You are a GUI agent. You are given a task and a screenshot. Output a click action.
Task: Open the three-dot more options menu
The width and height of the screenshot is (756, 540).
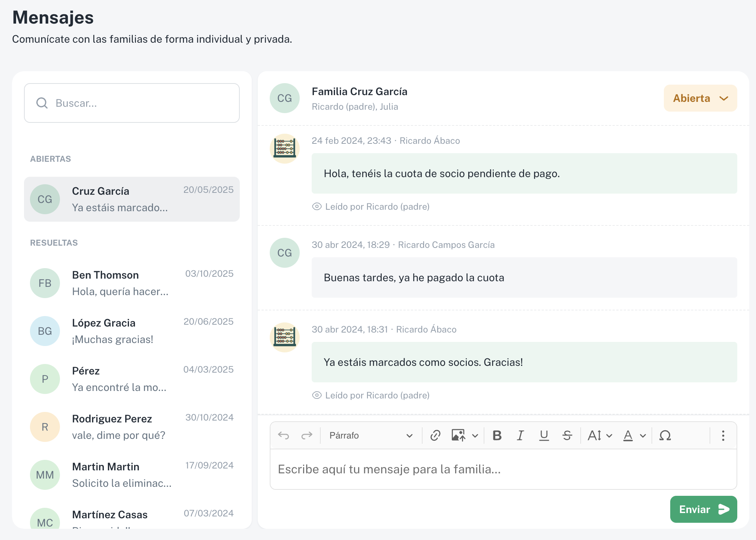click(x=723, y=436)
